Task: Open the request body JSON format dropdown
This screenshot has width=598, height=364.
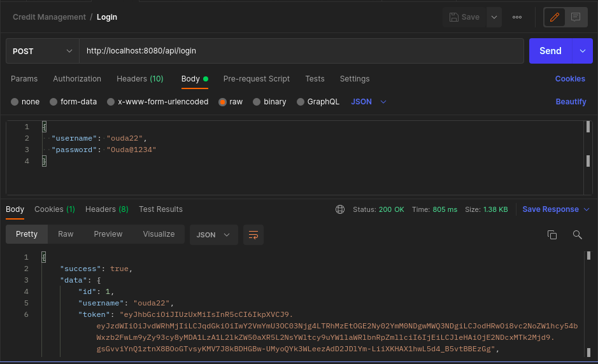Action: coord(368,102)
